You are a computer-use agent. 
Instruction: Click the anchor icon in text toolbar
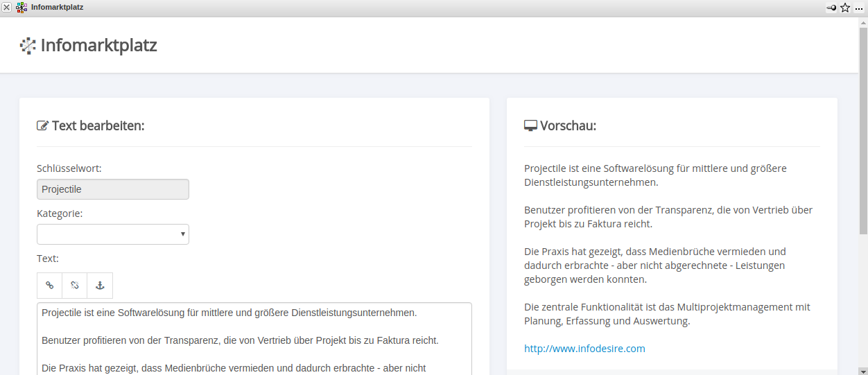[x=100, y=285]
